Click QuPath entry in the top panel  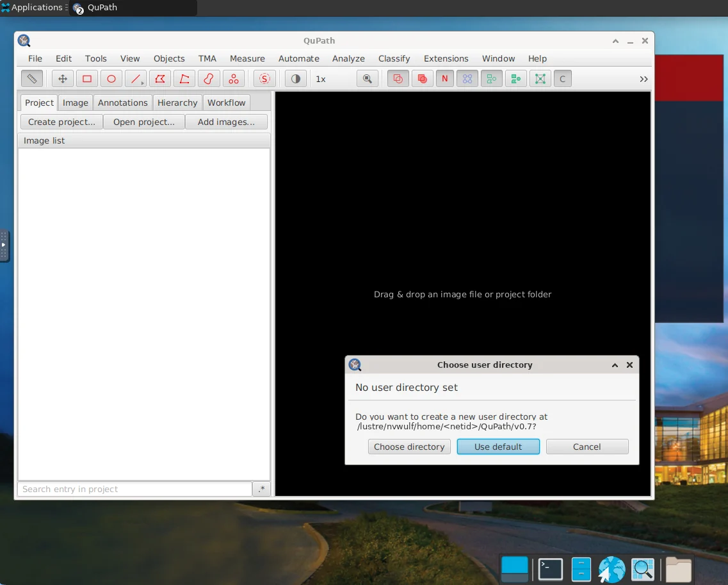[x=133, y=8]
